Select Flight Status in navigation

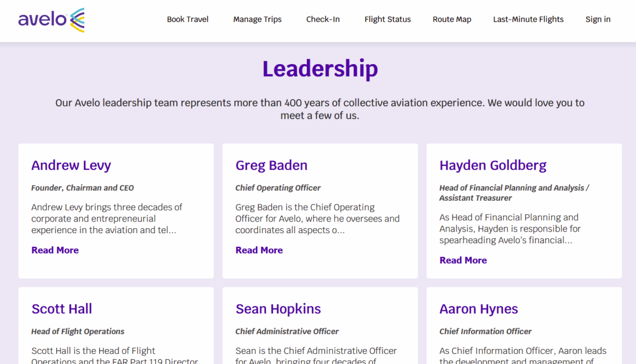coord(387,20)
